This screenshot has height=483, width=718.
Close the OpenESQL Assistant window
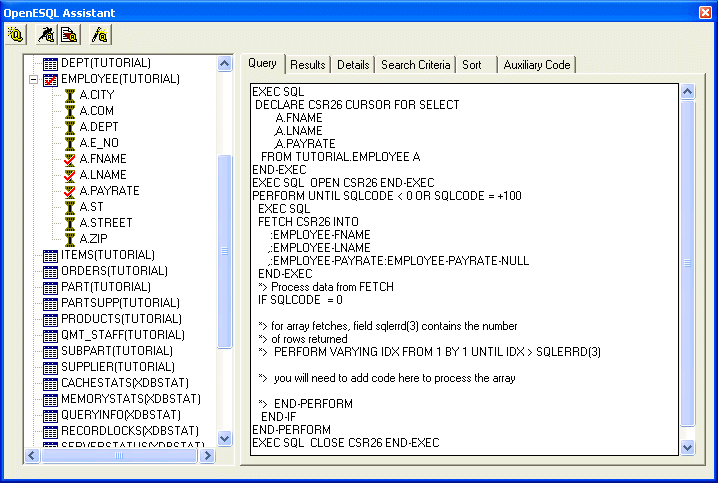(705, 12)
